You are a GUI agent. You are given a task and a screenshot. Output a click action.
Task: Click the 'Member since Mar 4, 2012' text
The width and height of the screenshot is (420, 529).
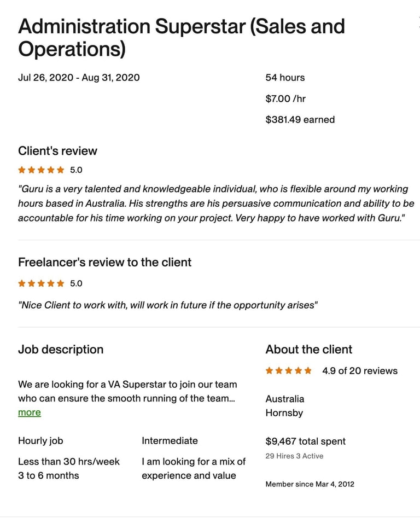tap(310, 484)
